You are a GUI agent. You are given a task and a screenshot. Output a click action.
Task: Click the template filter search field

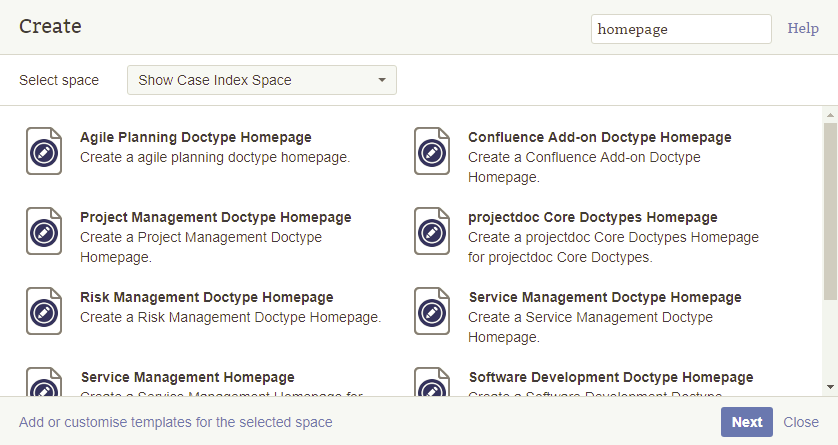tap(680, 29)
